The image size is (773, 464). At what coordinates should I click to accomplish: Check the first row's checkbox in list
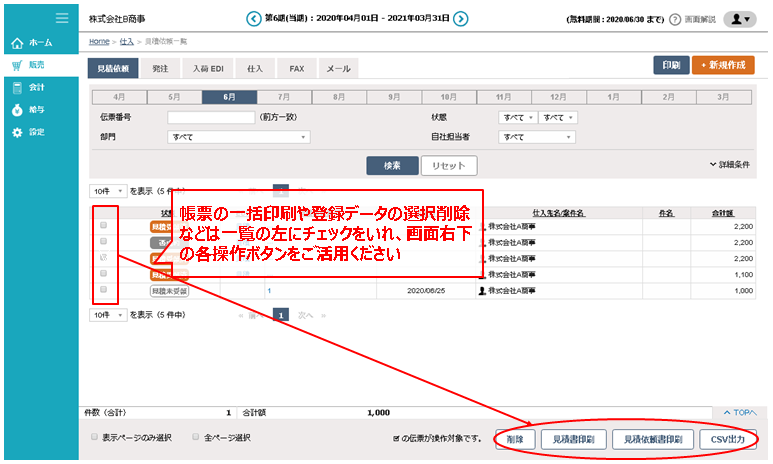(x=103, y=226)
